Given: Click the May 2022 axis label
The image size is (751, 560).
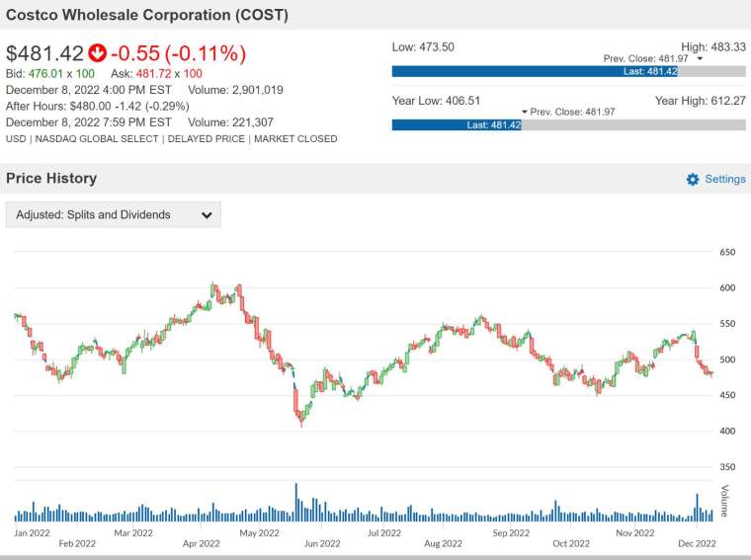Looking at the screenshot, I should (x=259, y=532).
